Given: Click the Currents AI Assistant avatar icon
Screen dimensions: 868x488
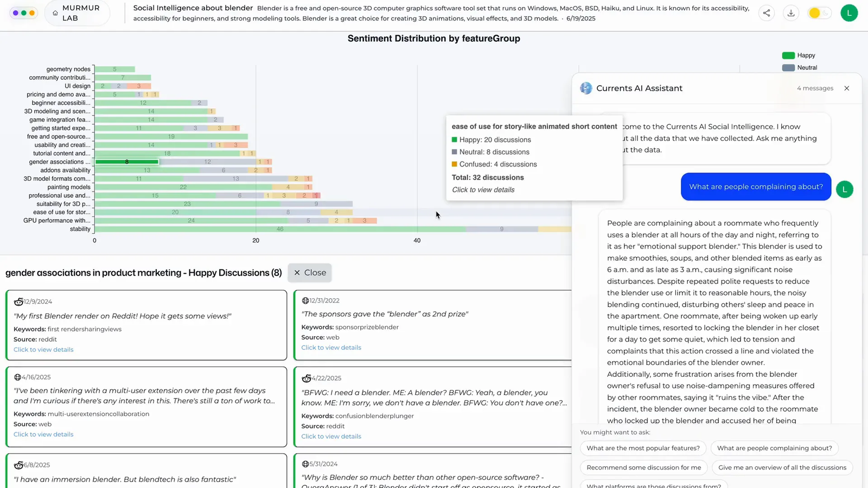Looking at the screenshot, I should (586, 88).
